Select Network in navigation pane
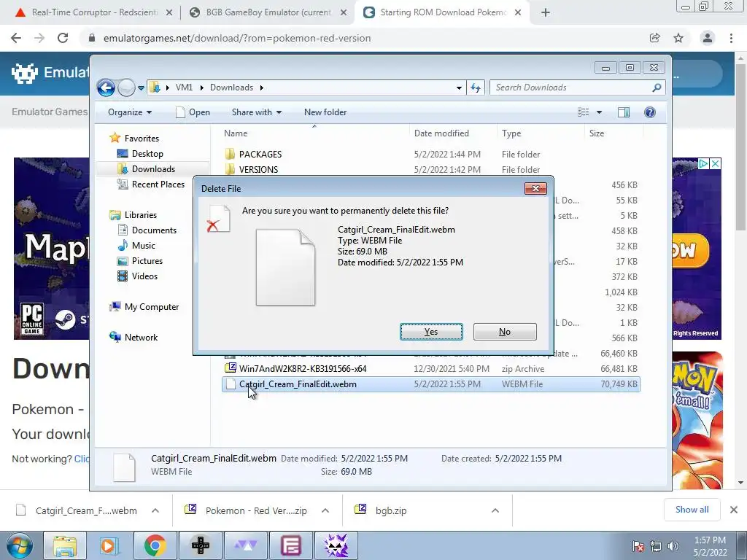Viewport: 747px width, 560px height. 141,338
